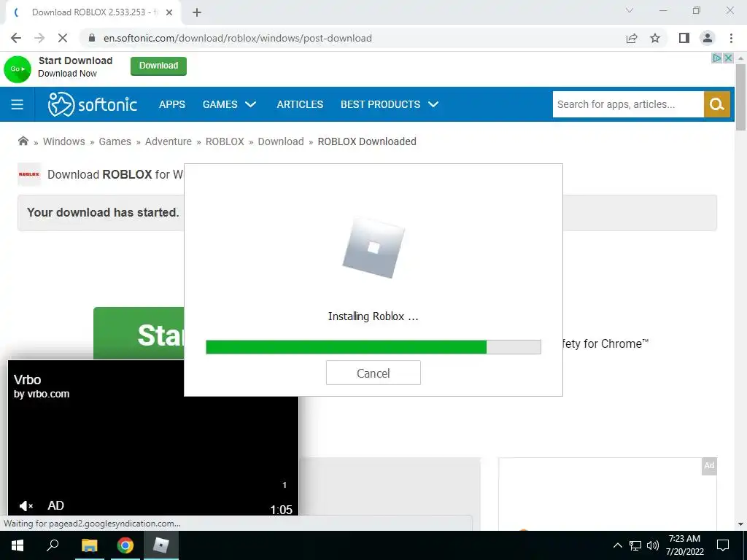
Task: Open network status tray icon
Action: coord(635,545)
